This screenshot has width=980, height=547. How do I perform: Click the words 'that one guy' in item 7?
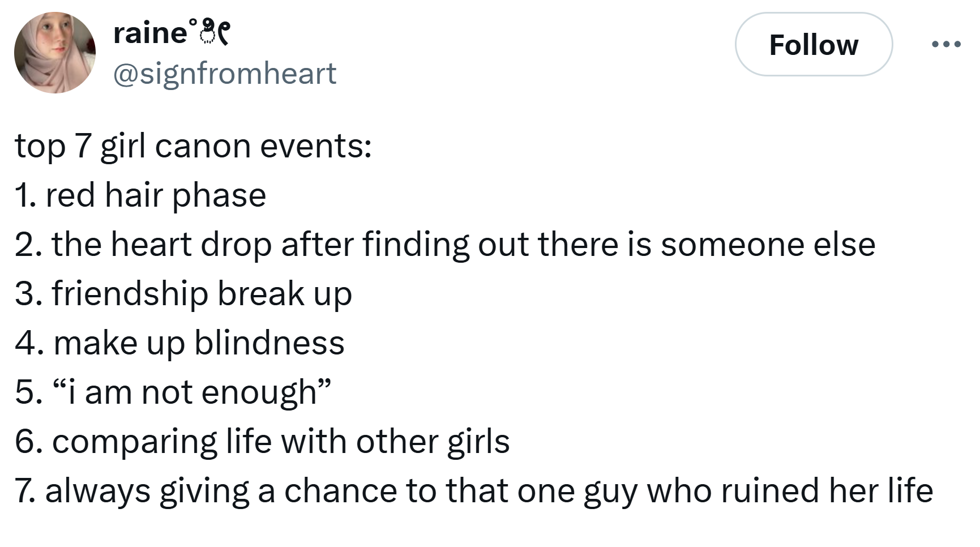pos(542,491)
